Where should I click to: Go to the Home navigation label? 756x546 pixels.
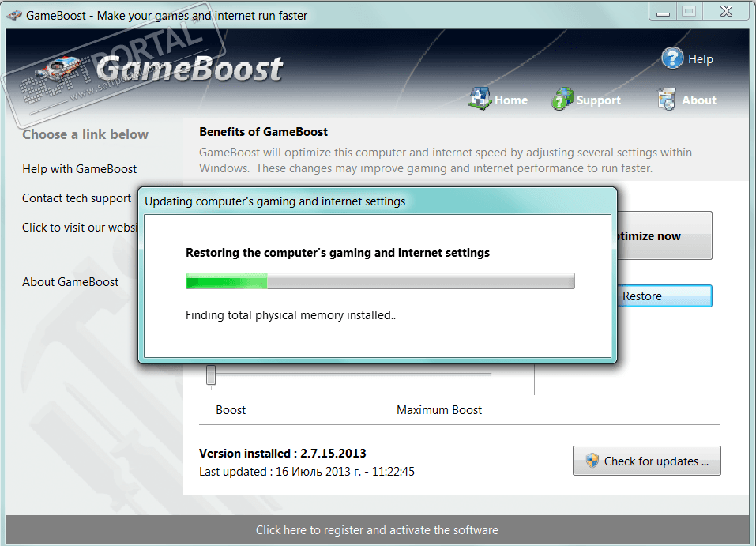(511, 100)
